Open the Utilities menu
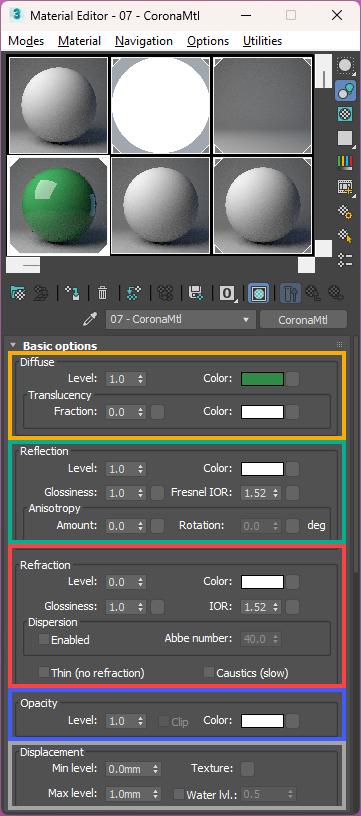The width and height of the screenshot is (361, 816). 262,41
